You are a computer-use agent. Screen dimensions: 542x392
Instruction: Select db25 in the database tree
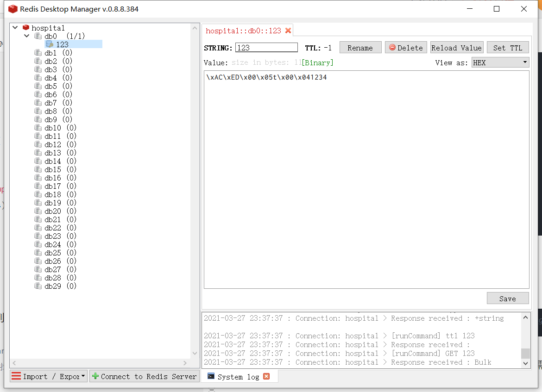click(61, 253)
